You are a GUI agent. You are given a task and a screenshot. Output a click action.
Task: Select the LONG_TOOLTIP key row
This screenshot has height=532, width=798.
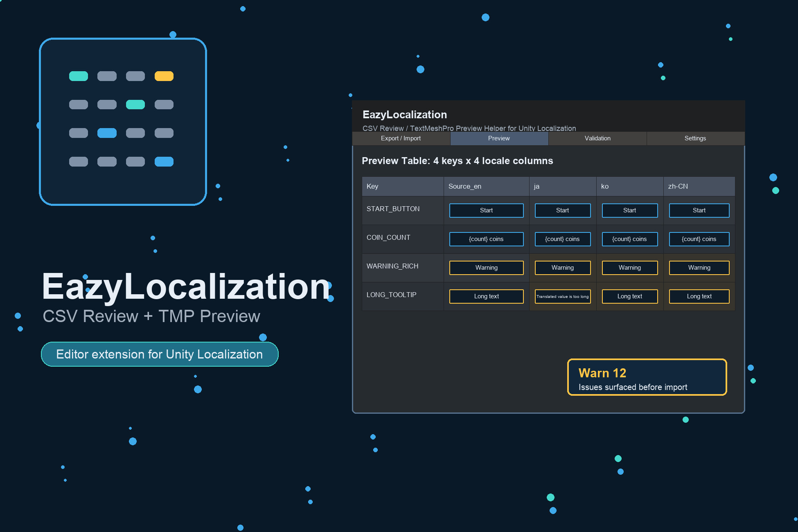[x=548, y=296]
